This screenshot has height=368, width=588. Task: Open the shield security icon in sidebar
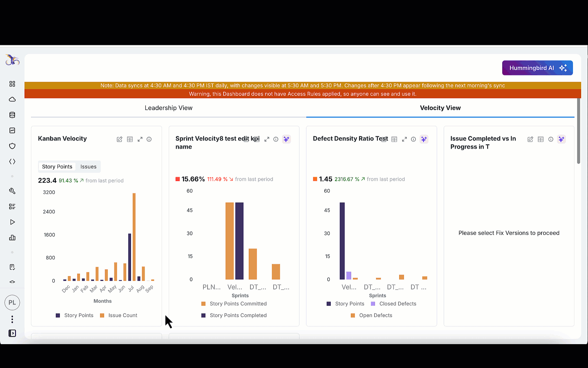(12, 146)
